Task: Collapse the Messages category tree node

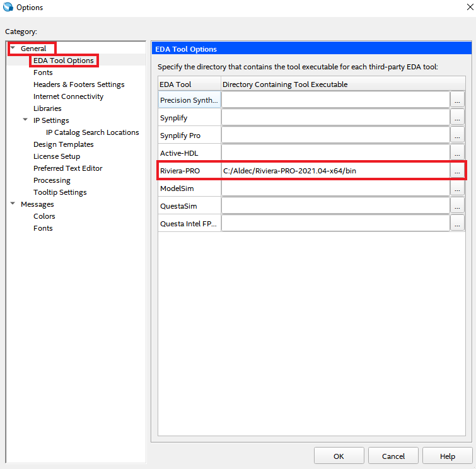Action: point(13,204)
